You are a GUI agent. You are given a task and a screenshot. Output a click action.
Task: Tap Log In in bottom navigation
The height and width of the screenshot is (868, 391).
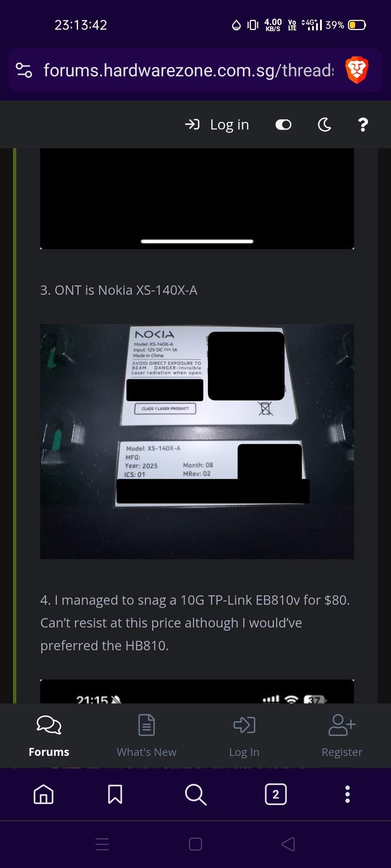pos(244,736)
